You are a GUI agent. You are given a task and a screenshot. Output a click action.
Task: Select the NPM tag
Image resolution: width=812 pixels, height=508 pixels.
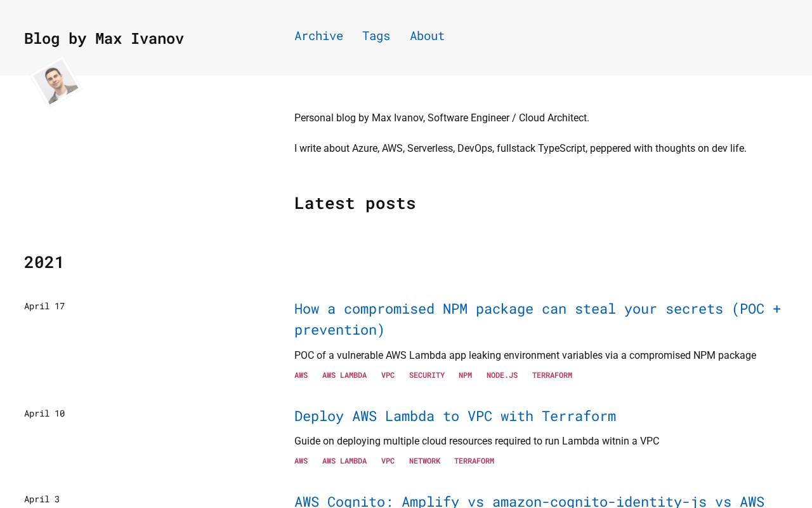coord(465,375)
